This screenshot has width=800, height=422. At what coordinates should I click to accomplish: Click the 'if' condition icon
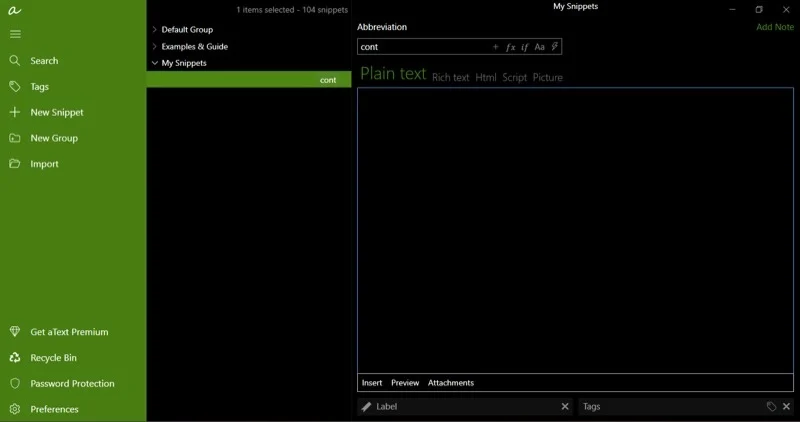pos(524,47)
